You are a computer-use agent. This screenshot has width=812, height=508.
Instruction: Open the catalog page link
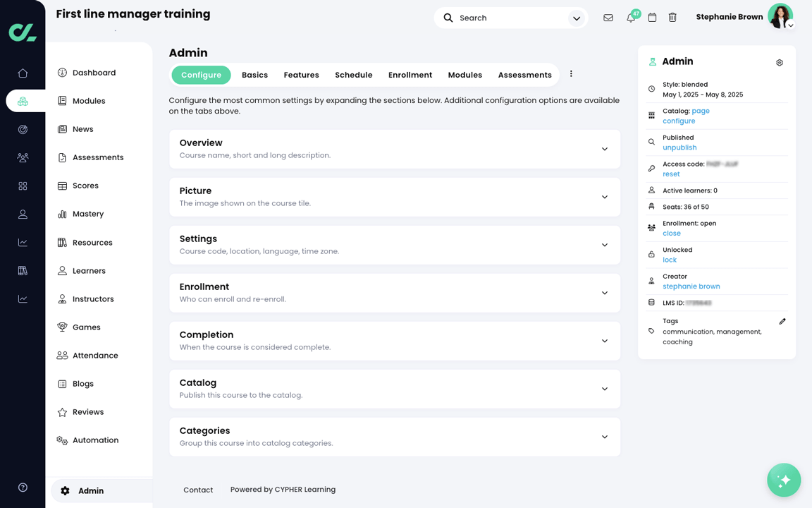point(701,111)
